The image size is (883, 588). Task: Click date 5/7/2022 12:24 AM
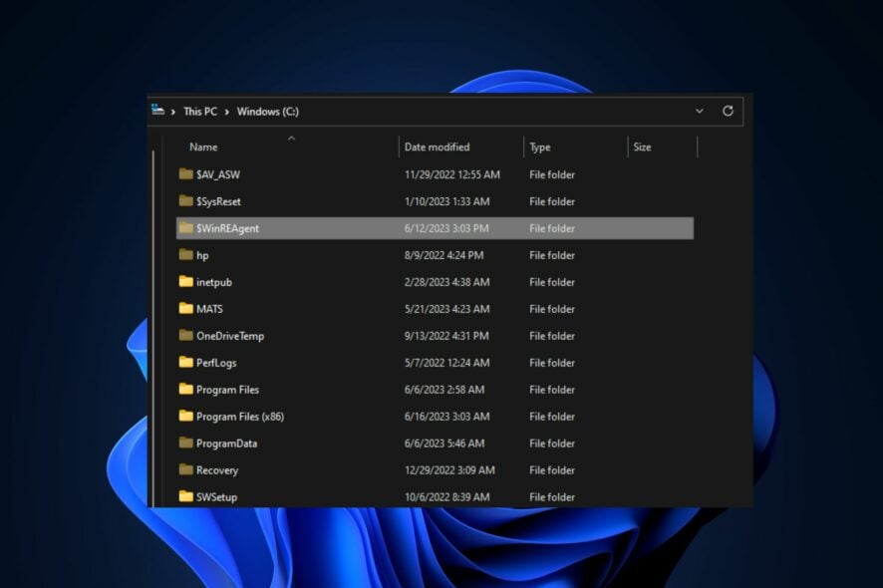[446, 364]
